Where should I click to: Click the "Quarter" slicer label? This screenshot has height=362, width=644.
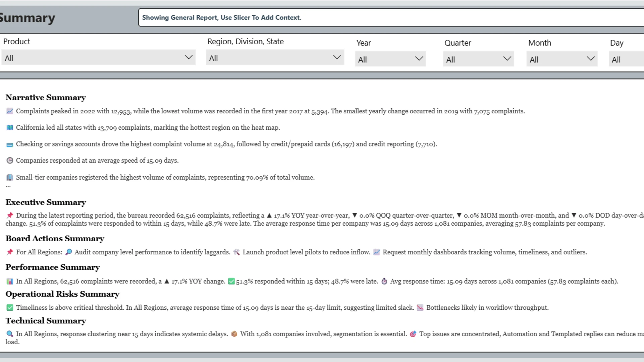click(458, 43)
